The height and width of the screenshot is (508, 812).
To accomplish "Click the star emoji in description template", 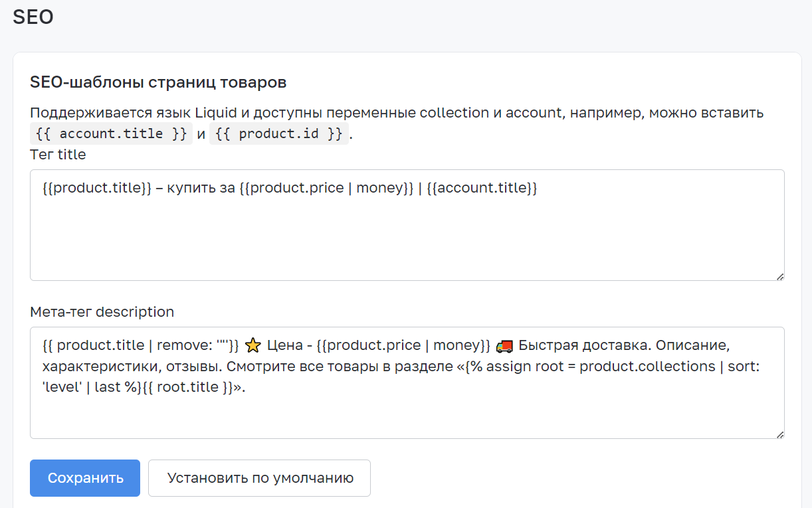I will (x=253, y=345).
